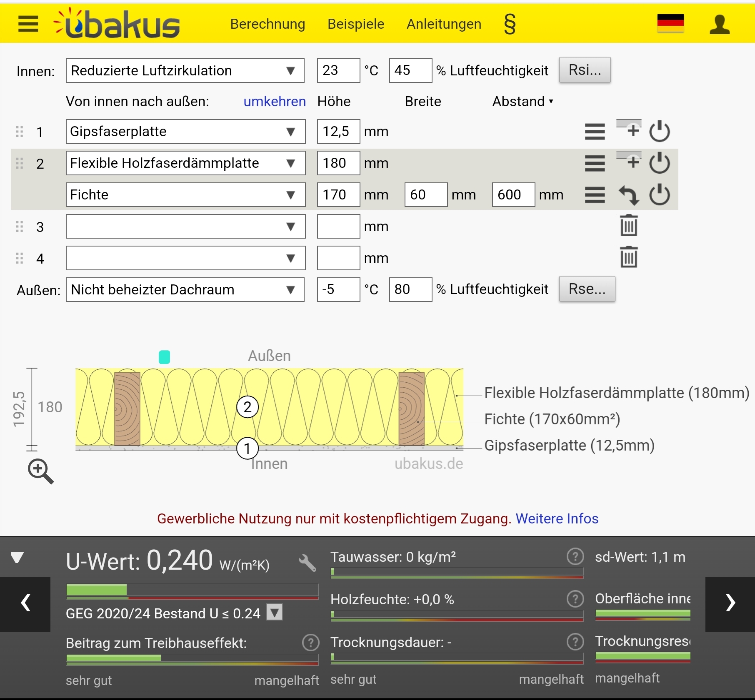Click the magnifier to zoom the drawing

pyautogui.click(x=40, y=471)
